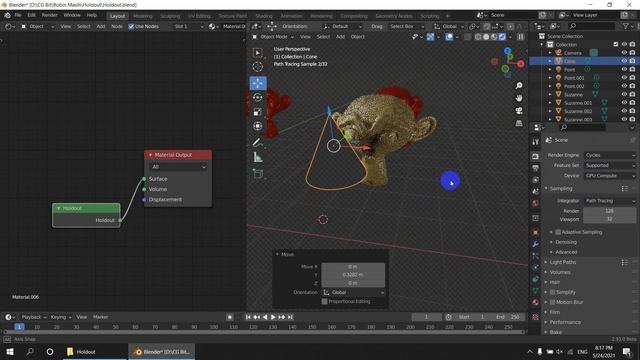Click the viewport zoom magnifier icon
640x360 pixels.
[519, 85]
